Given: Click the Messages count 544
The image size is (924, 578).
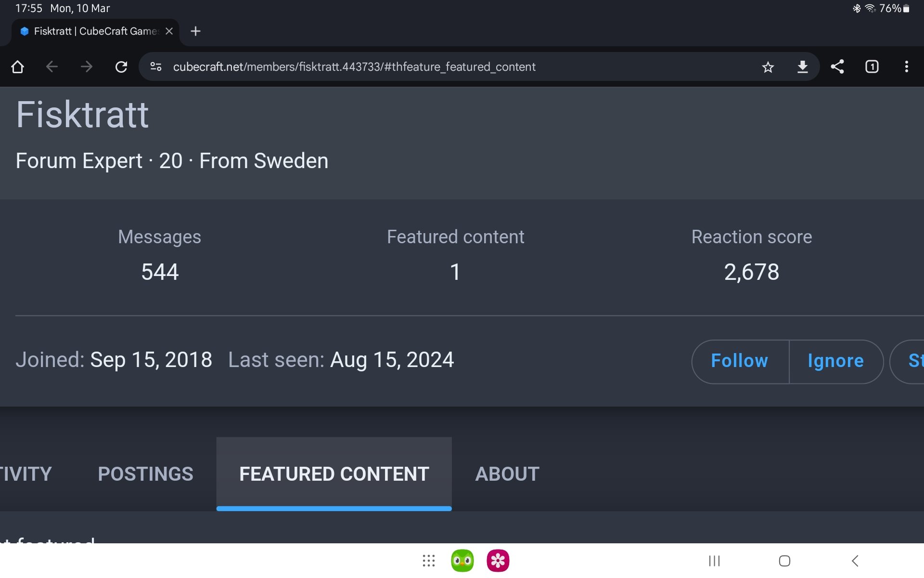Looking at the screenshot, I should click(160, 272).
